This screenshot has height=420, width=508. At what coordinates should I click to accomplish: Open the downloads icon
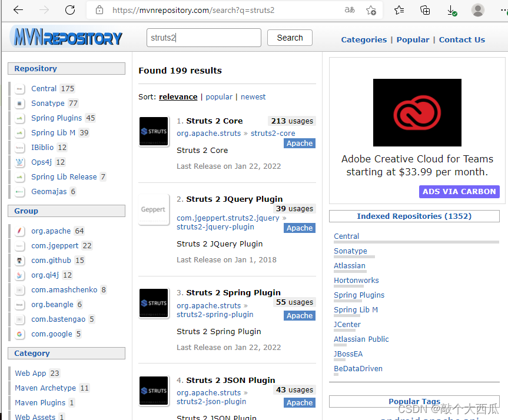(x=451, y=11)
